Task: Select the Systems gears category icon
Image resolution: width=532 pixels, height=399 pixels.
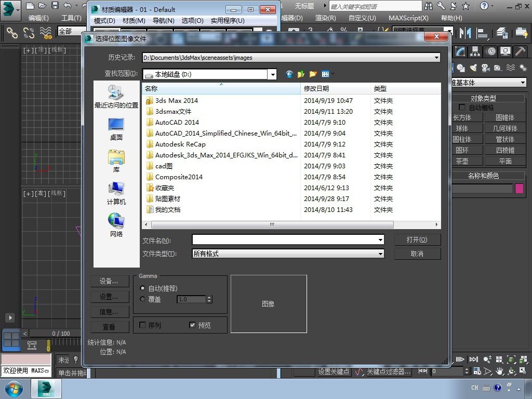Action: pyautogui.click(x=523, y=68)
